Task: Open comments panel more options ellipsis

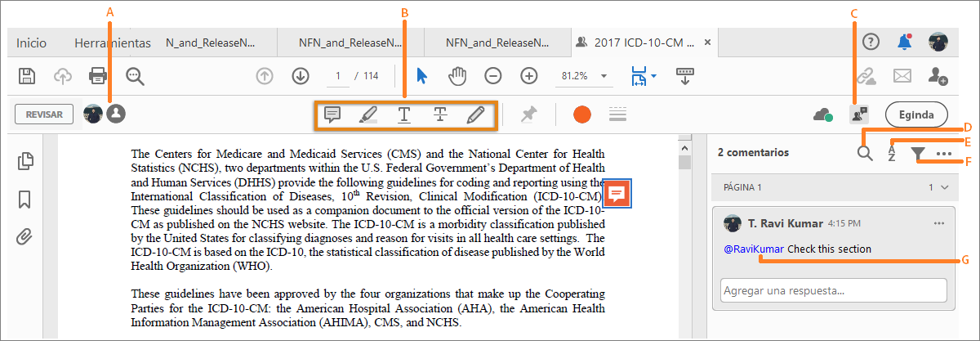Action: point(944,153)
